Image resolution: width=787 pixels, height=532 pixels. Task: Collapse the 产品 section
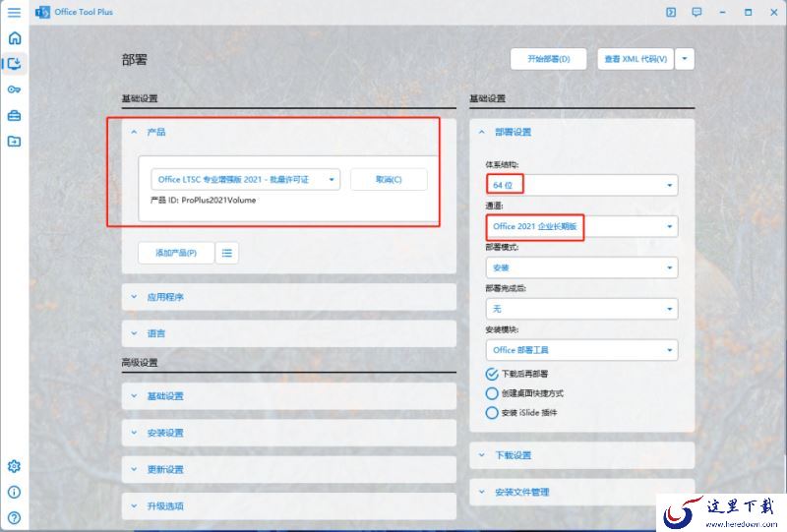288,132
